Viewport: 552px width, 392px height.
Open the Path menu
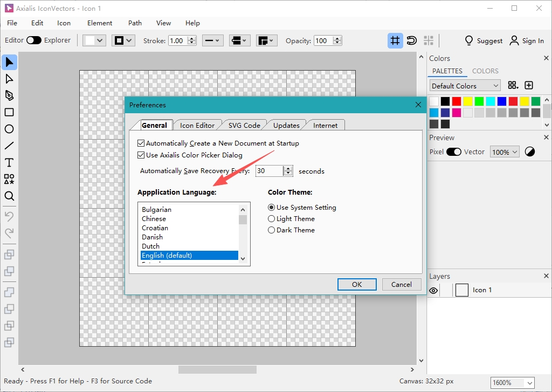(x=135, y=23)
